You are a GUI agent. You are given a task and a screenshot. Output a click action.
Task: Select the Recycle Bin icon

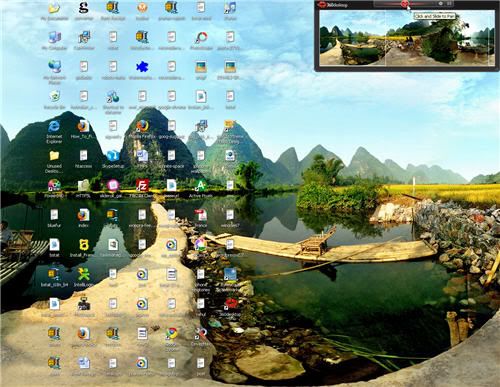tap(54, 97)
